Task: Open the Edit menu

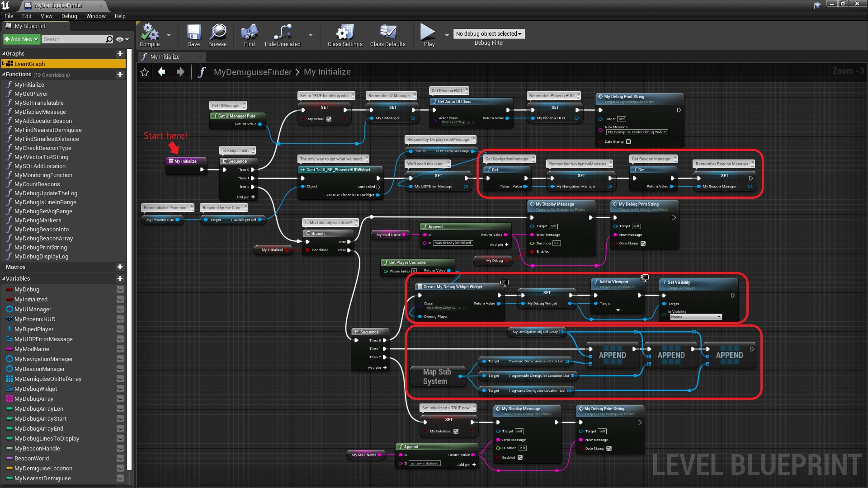Action: click(x=27, y=16)
